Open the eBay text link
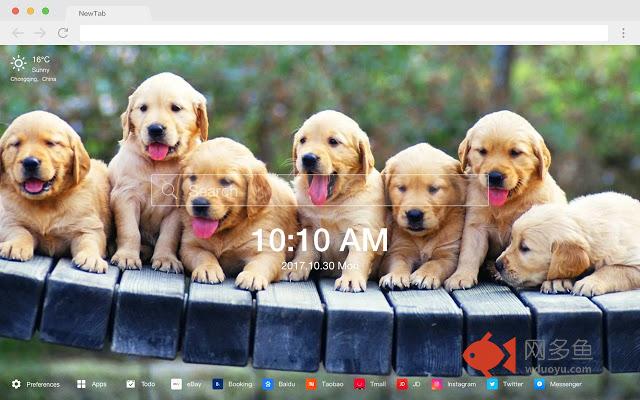The height and width of the screenshot is (400, 640). [194, 384]
